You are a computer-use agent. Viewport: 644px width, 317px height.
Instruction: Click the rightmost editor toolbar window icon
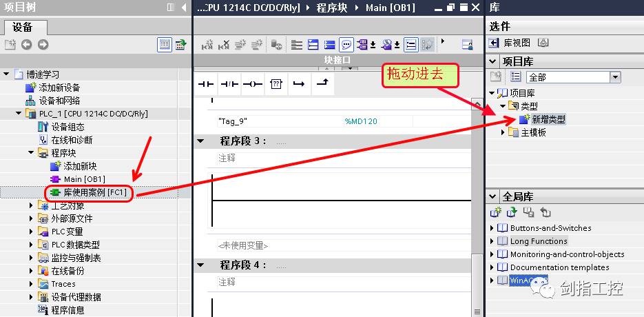(468, 44)
